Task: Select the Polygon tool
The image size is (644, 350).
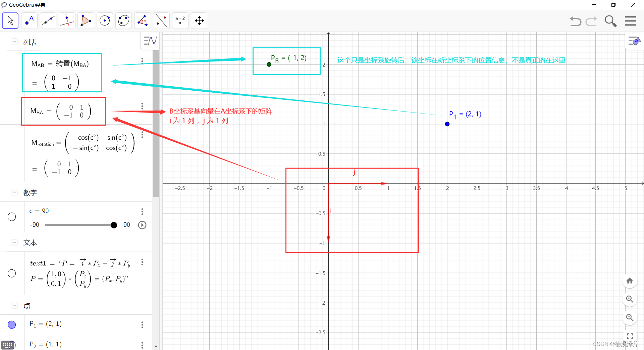Action: [x=86, y=20]
